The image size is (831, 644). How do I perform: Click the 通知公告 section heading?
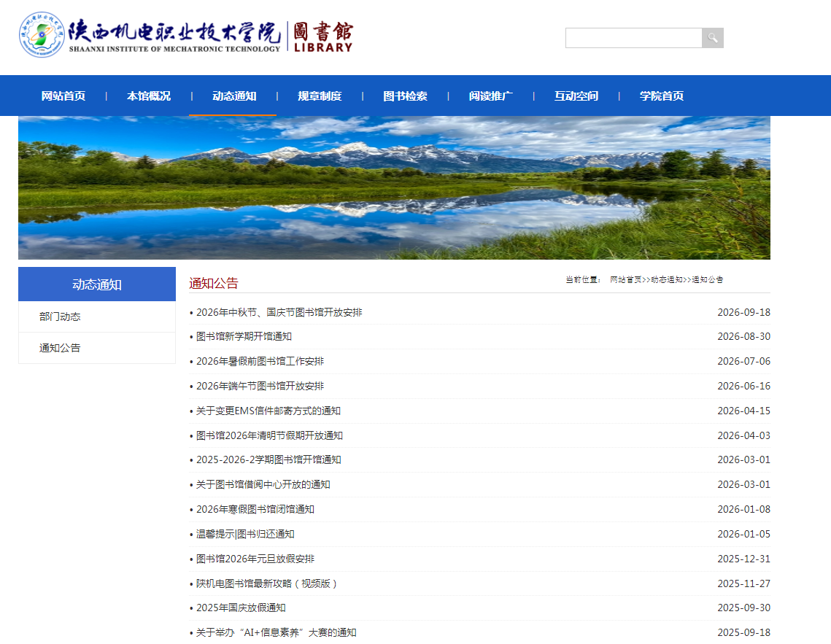tap(214, 283)
